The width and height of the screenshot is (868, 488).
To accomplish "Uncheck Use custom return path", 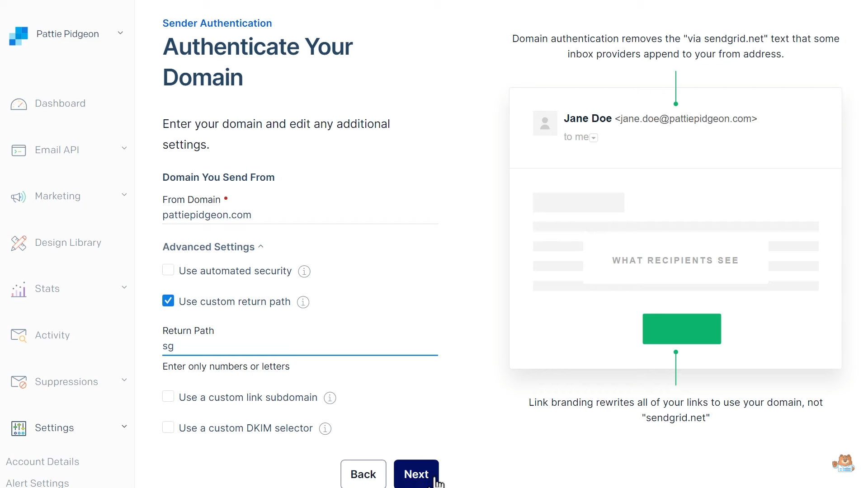I will click(168, 300).
